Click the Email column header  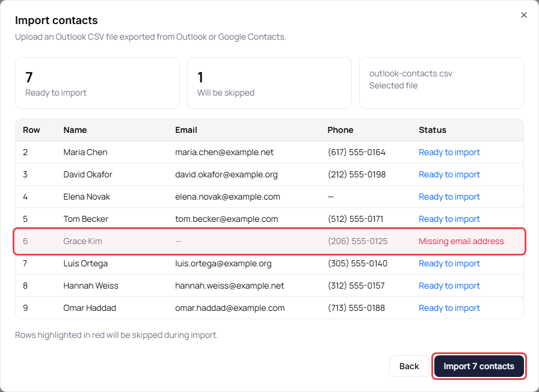(x=186, y=130)
